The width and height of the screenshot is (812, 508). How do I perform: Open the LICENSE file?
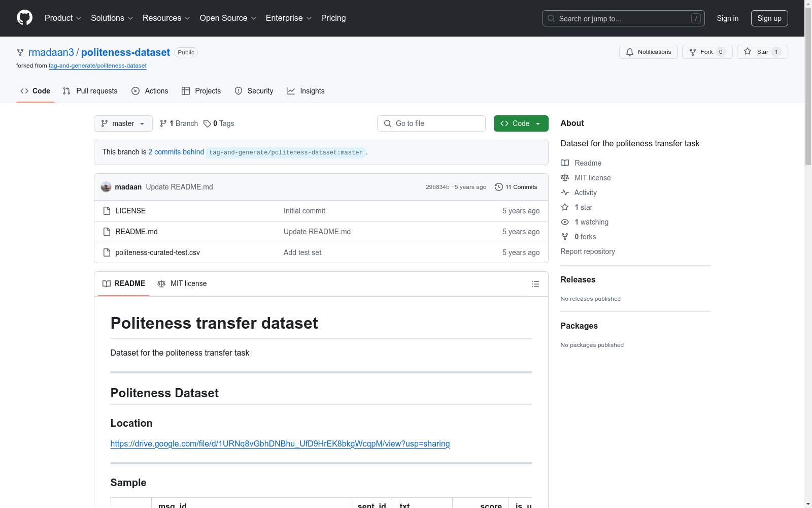coord(130,211)
